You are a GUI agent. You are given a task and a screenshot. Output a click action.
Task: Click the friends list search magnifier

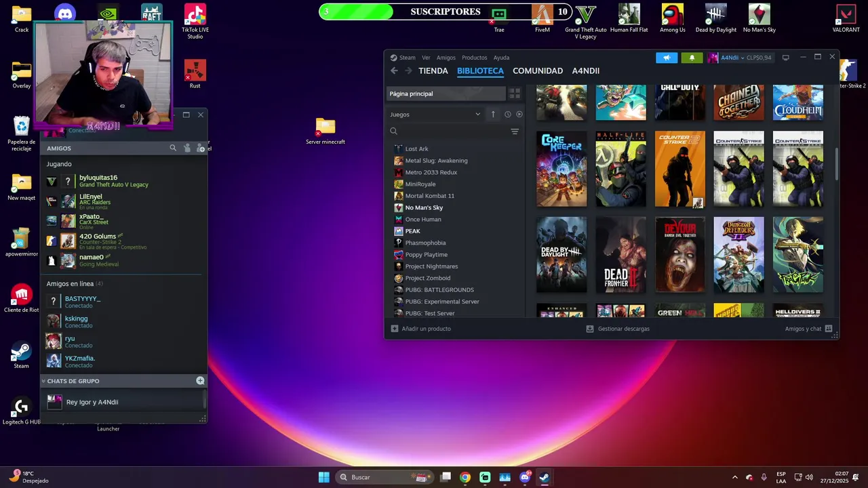(173, 148)
